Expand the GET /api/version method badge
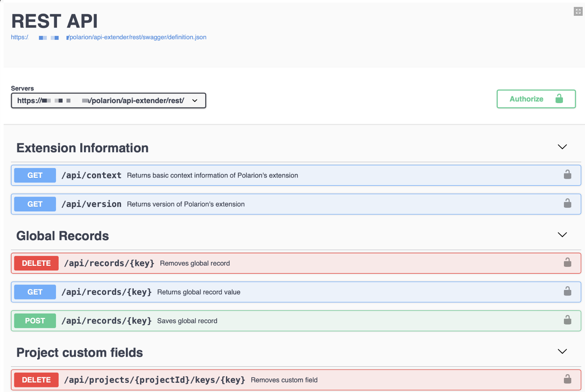 [35, 204]
